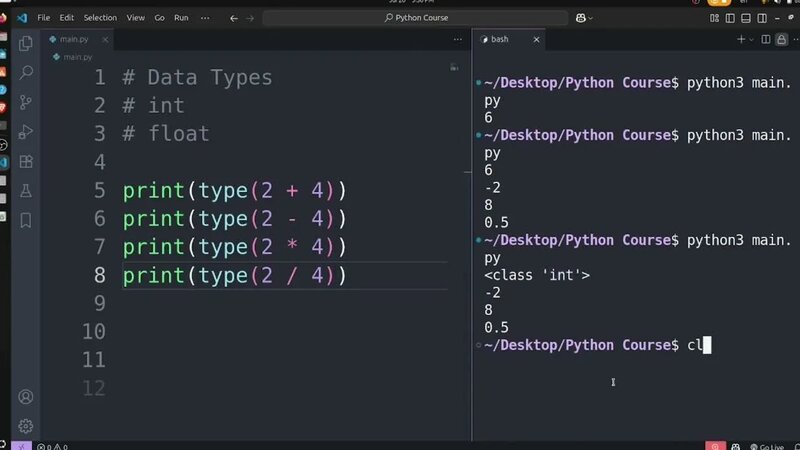Click line number 9 in the gutter
The height and width of the screenshot is (450, 800).
[x=99, y=303]
